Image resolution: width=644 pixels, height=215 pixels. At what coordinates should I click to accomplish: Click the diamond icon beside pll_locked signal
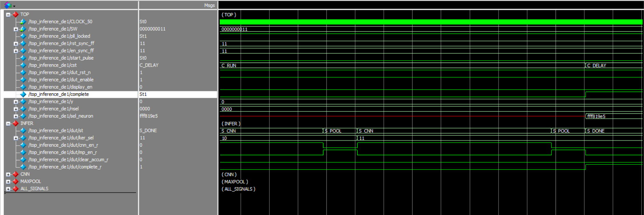tap(23, 36)
